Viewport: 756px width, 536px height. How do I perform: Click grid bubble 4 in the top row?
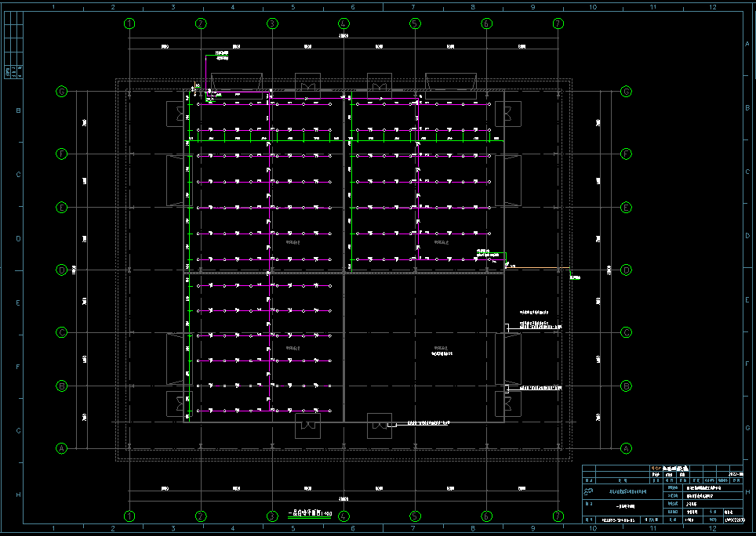point(343,24)
